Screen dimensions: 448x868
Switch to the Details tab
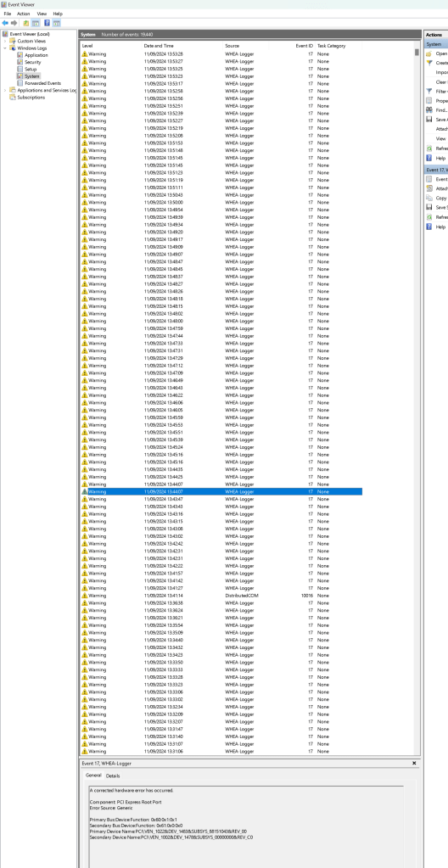point(112,776)
